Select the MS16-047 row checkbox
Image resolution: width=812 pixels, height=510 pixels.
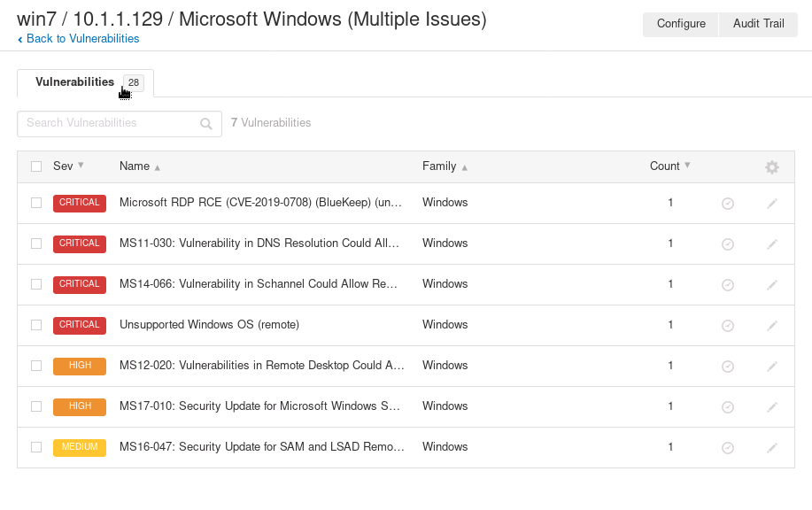coord(36,447)
